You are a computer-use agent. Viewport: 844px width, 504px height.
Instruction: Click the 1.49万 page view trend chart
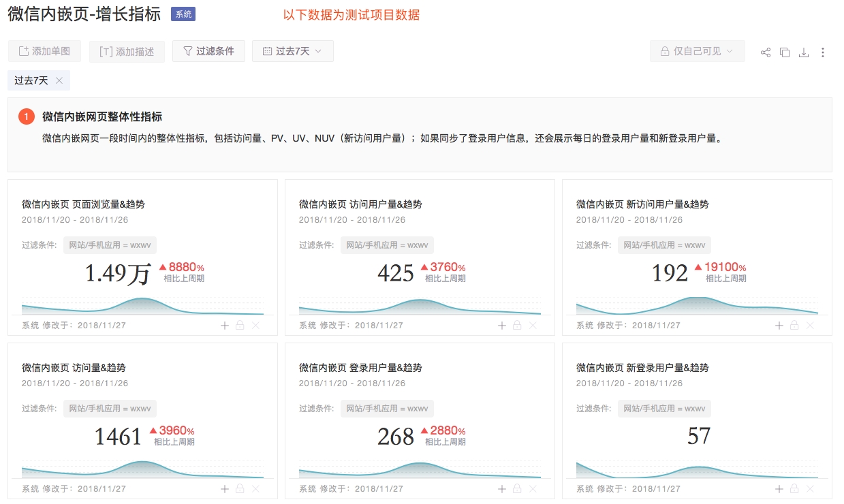[142, 306]
